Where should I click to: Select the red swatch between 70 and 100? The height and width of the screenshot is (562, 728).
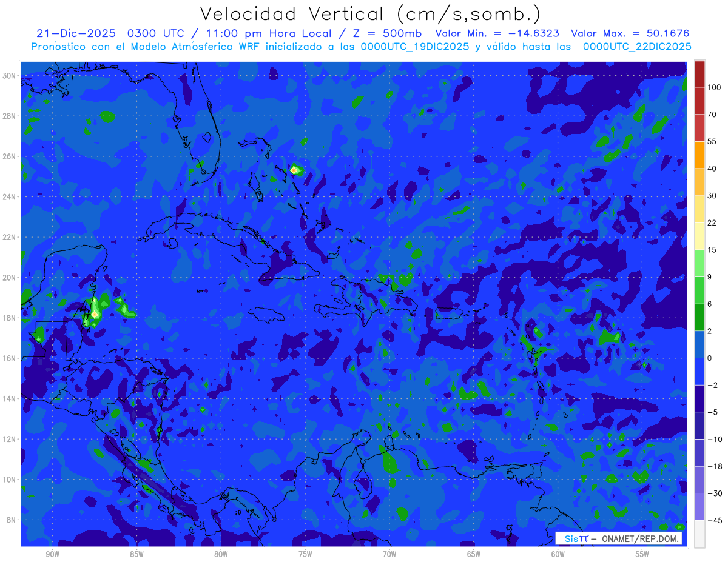pos(699,101)
